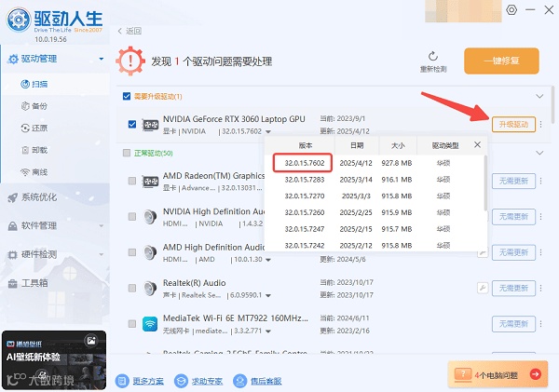Image resolution: width=559 pixels, height=392 pixels.
Task: Collapse 驱动管理 sidebar section
Action: [102, 59]
